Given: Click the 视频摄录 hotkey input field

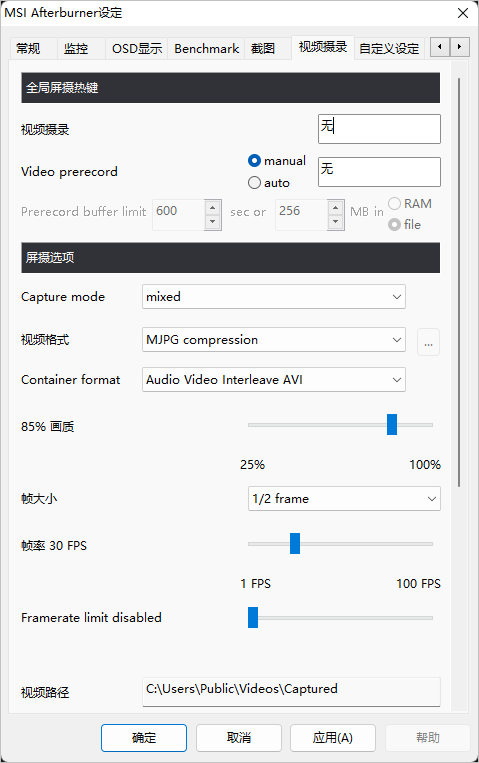Looking at the screenshot, I should pyautogui.click(x=379, y=129).
